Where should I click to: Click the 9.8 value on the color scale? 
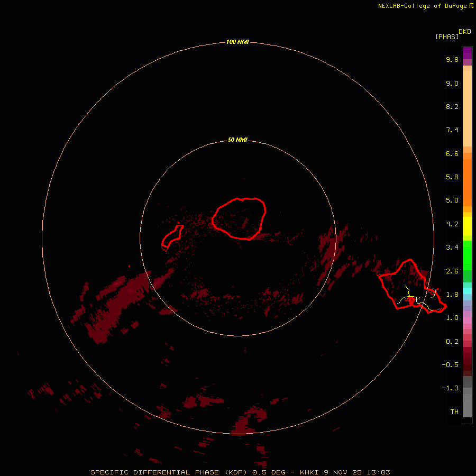point(452,59)
